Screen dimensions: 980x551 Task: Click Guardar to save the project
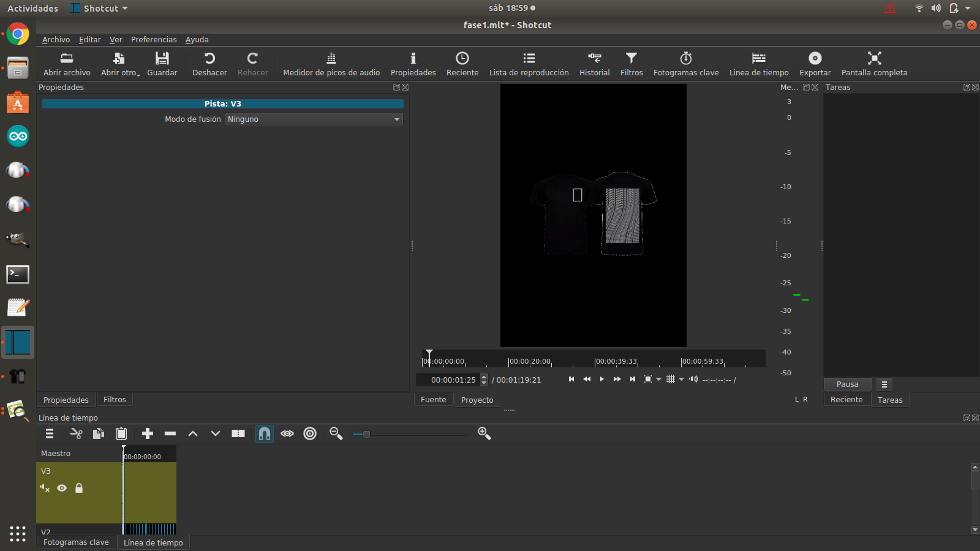click(x=162, y=64)
